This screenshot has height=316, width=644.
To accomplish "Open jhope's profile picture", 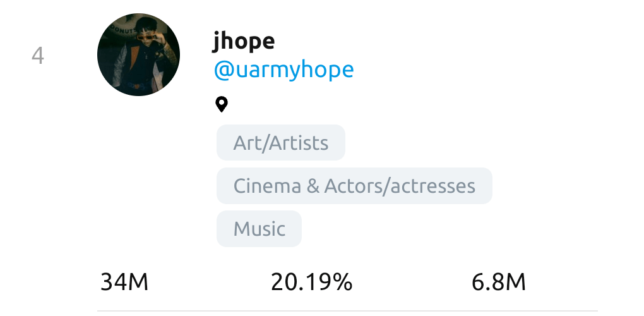I will click(x=138, y=55).
